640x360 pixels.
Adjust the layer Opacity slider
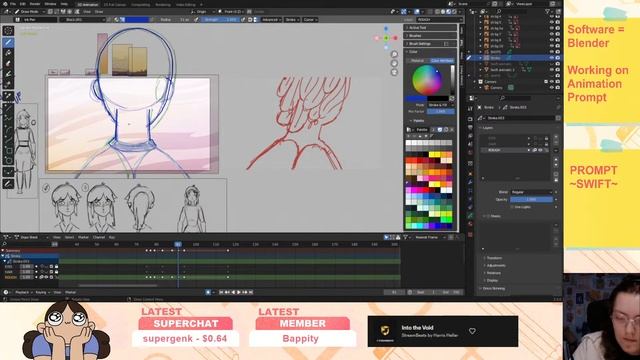531,200
